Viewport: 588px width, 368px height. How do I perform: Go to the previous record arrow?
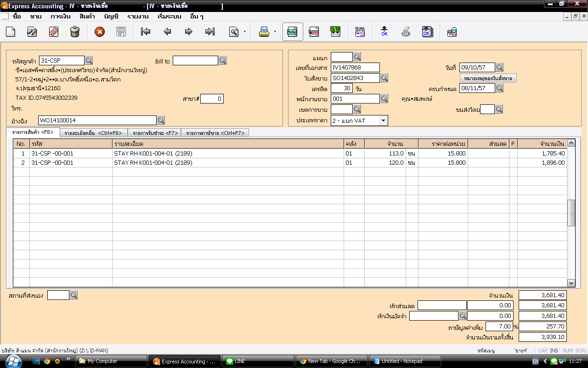[x=167, y=32]
